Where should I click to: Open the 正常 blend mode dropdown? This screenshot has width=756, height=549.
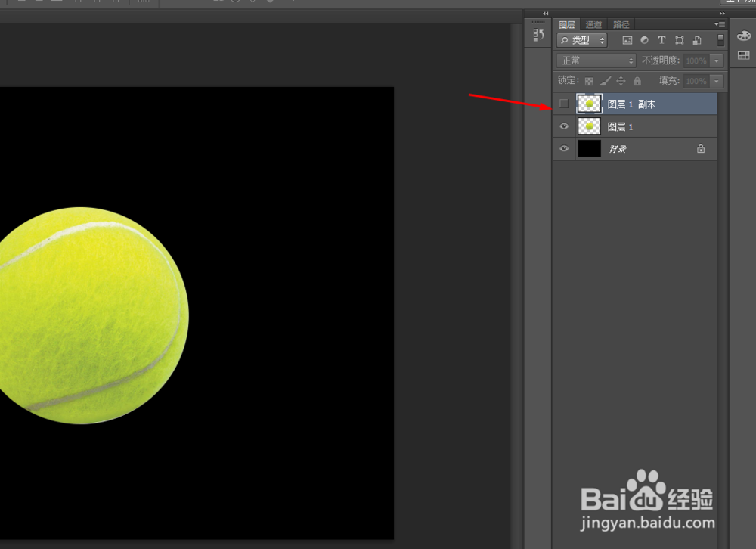[x=596, y=60]
